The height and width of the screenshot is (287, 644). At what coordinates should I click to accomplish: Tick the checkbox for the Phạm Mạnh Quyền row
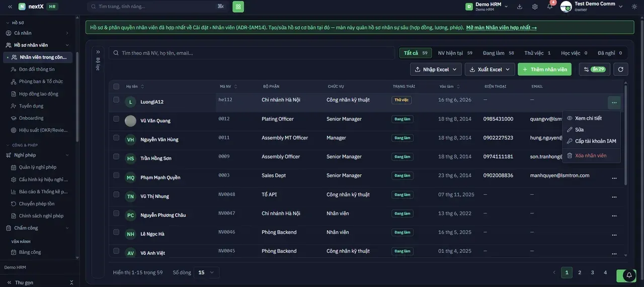pos(116,175)
